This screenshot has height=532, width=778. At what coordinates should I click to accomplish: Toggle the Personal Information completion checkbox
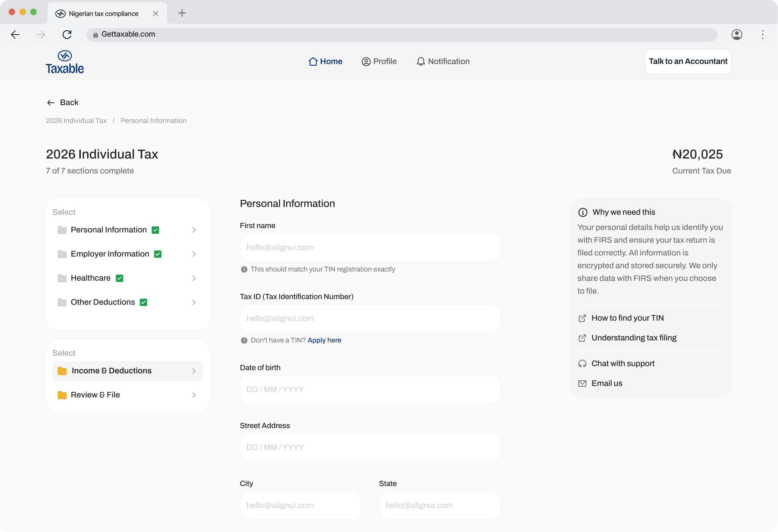pyautogui.click(x=156, y=230)
